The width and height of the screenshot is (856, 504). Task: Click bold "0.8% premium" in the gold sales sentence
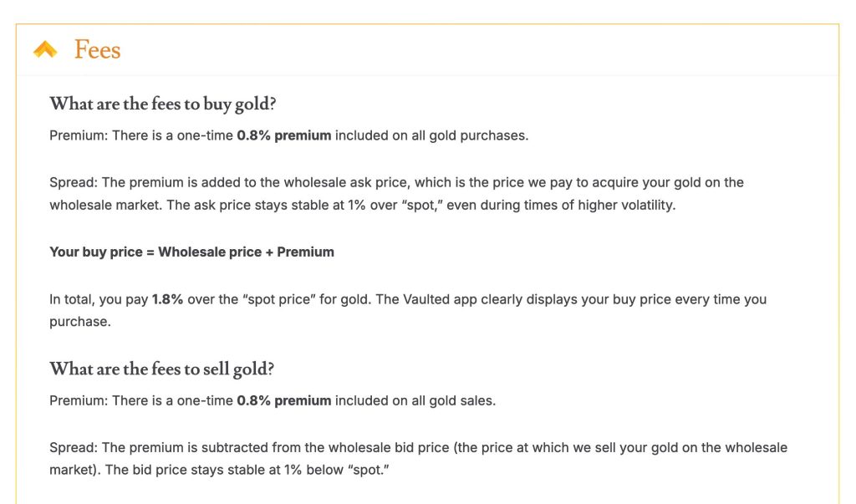(283, 400)
